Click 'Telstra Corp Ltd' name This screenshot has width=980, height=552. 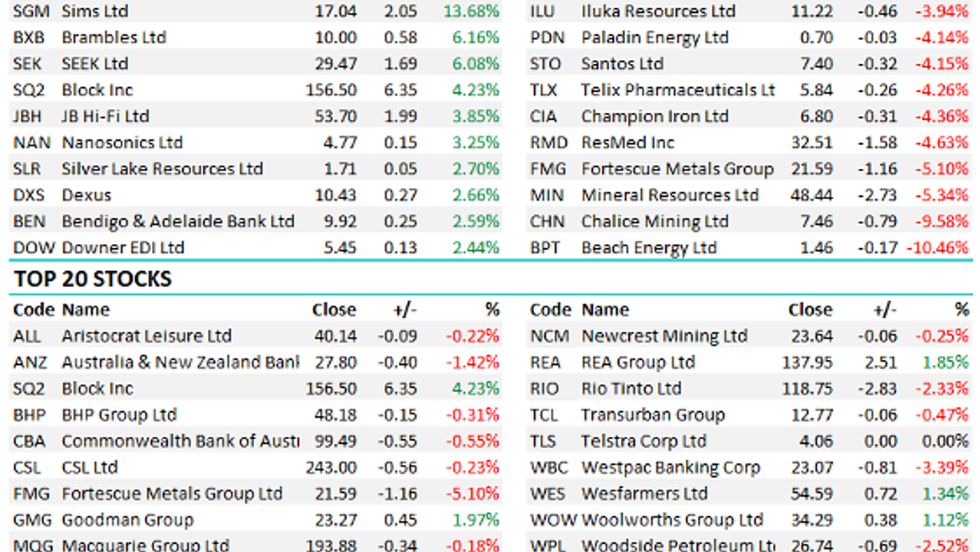[643, 442]
